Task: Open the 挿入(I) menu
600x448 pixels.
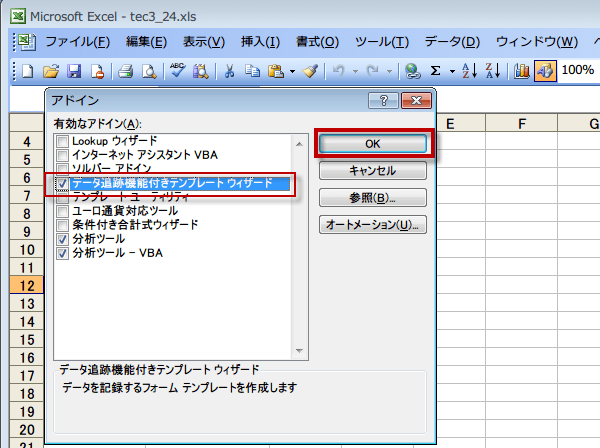Action: [260, 42]
